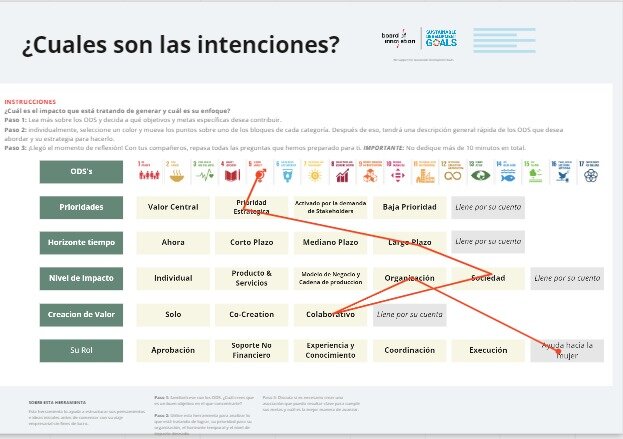This screenshot has height=439, width=623.
Task: Select the Horizonte tiempo category label
Action: click(81, 242)
